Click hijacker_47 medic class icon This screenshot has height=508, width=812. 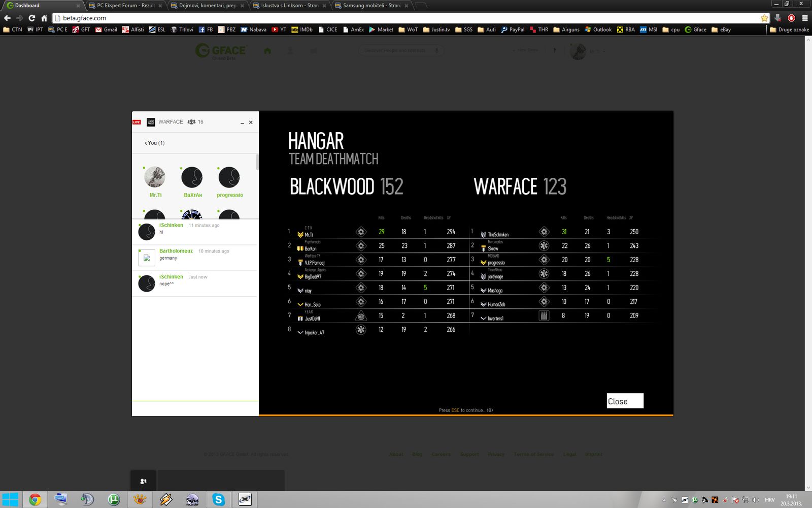point(361,330)
